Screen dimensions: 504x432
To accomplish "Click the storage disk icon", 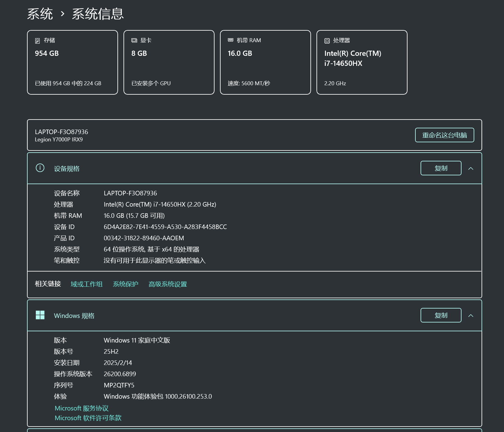I will click(x=38, y=41).
